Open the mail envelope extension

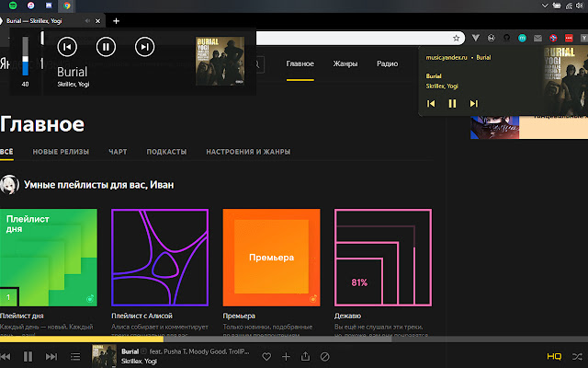click(537, 38)
